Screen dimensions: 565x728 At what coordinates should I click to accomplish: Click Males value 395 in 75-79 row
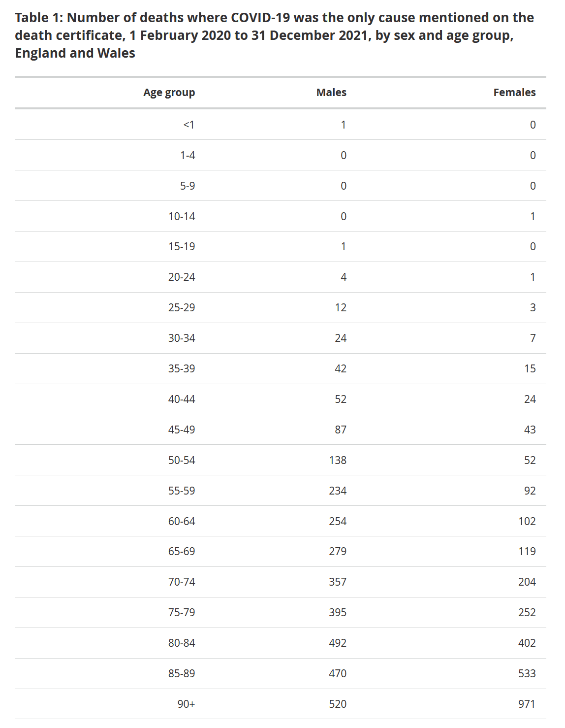click(338, 613)
